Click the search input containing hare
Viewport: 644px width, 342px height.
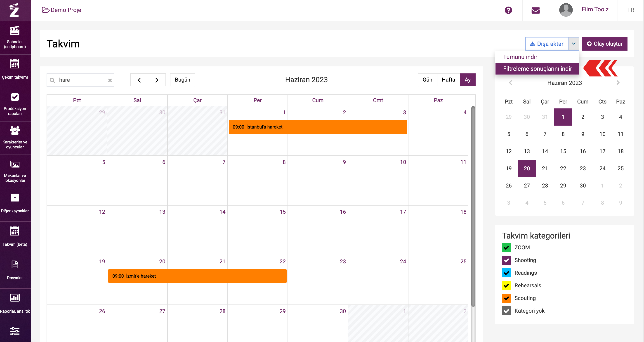click(x=80, y=80)
